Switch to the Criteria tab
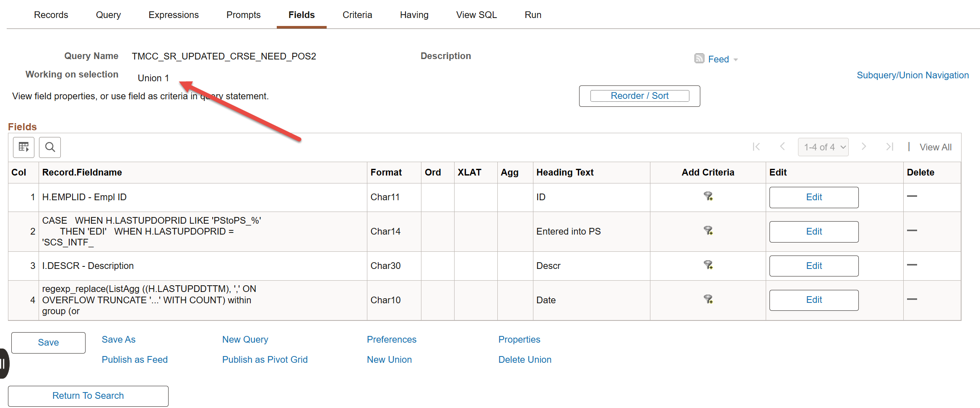The height and width of the screenshot is (408, 980). coord(357,15)
